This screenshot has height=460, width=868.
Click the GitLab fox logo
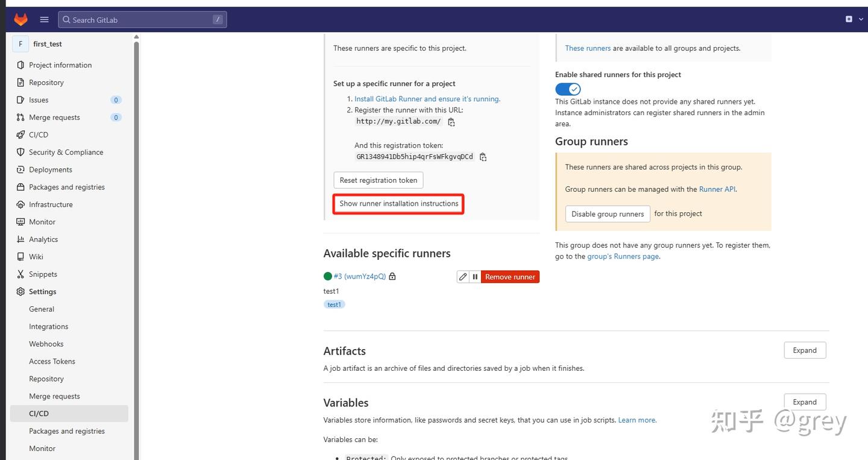[20, 19]
